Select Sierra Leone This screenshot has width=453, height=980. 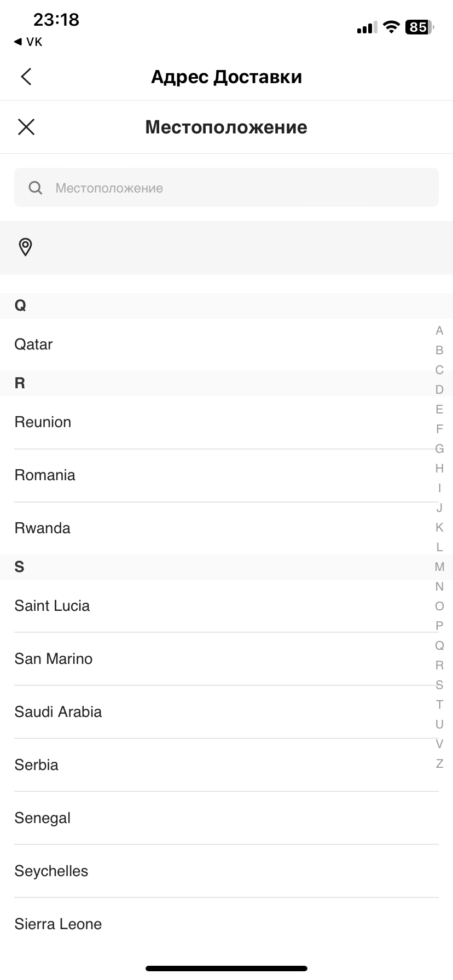click(58, 924)
